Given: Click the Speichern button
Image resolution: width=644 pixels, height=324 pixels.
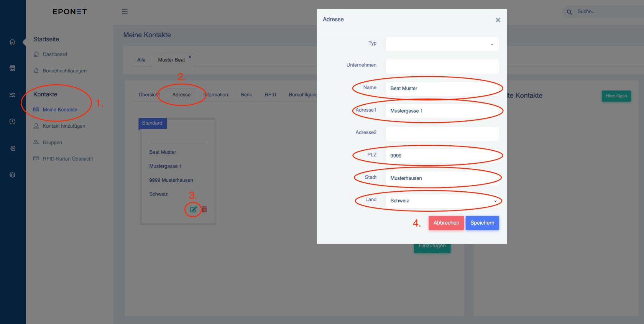Looking at the screenshot, I should [482, 223].
